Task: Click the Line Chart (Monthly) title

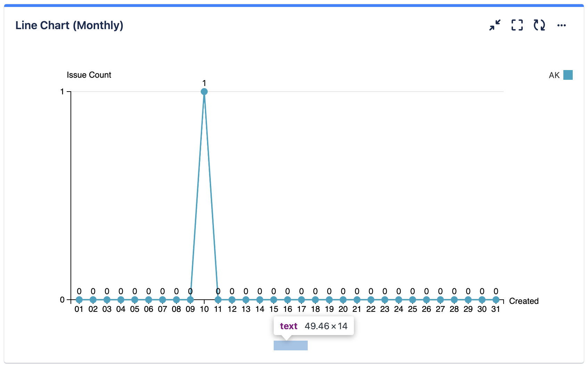Action: coord(69,25)
